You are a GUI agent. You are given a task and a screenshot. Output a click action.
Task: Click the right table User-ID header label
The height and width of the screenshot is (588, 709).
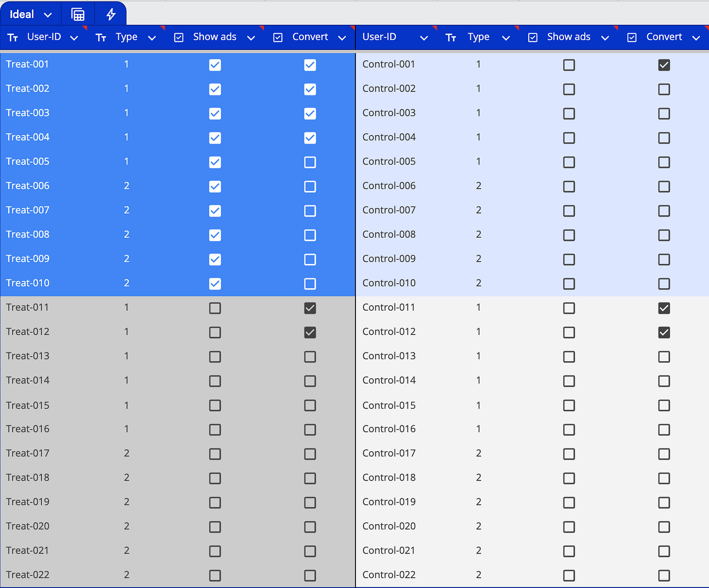pos(379,37)
